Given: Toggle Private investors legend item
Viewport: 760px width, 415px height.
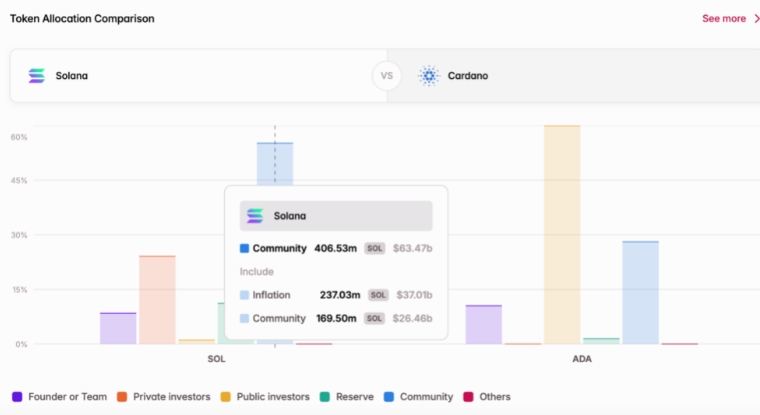Looking at the screenshot, I should point(164,397).
